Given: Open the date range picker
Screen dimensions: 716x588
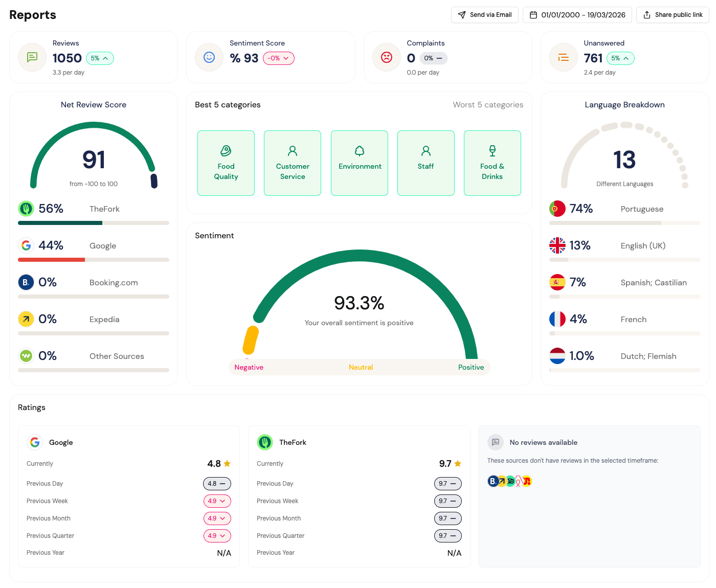Looking at the screenshot, I should coord(577,15).
